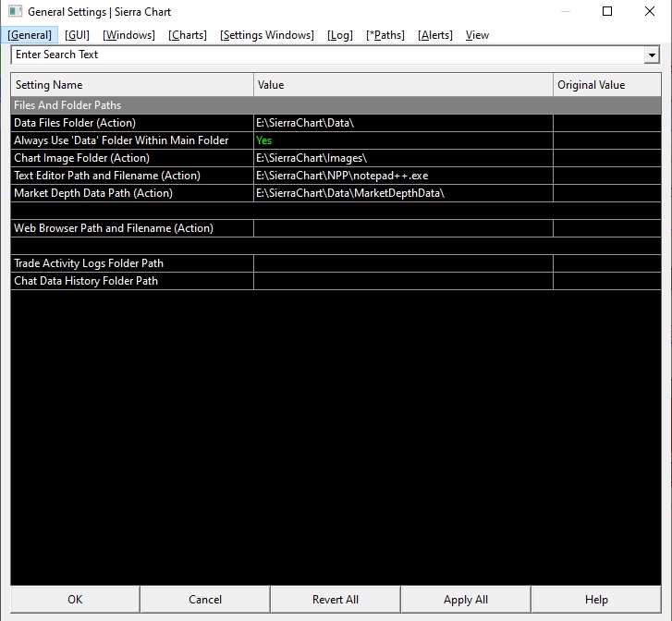Screen dimensions: 672x621
Task: Select the [Charts] tab
Action: pyautogui.click(x=188, y=35)
